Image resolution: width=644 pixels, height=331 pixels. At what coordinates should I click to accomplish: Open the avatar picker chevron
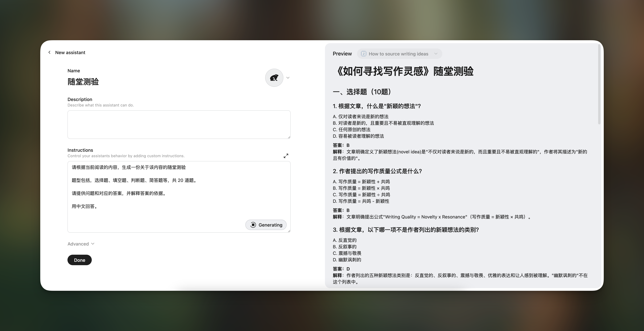(x=288, y=78)
